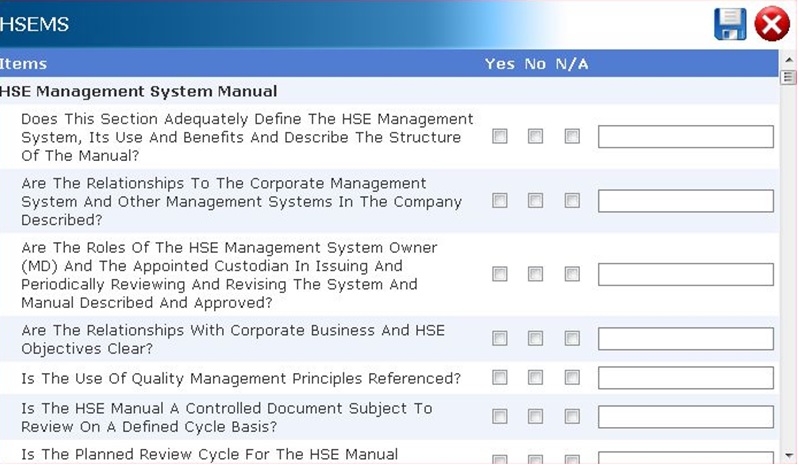The height and width of the screenshot is (468, 798).
Task: Check Yes for roles of system owner question
Action: point(499,274)
